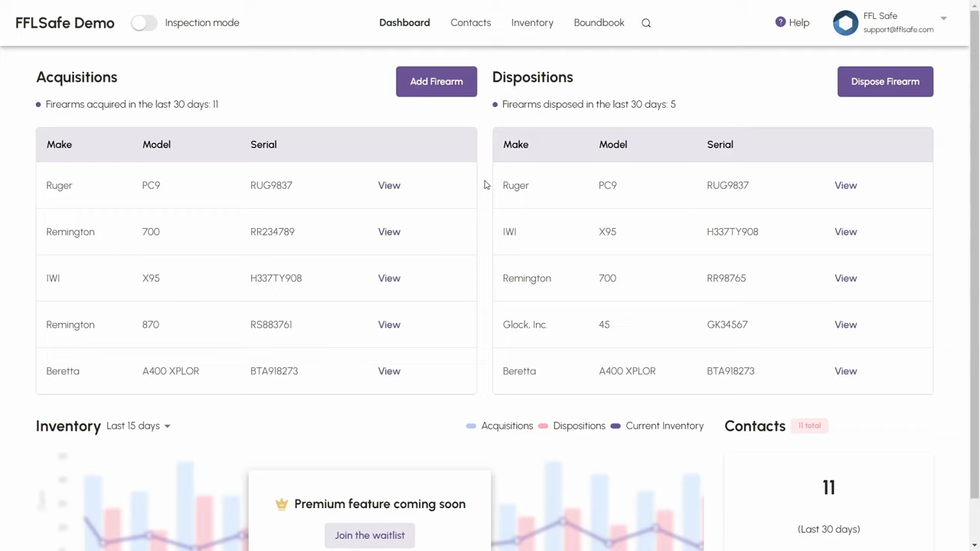The width and height of the screenshot is (980, 551).
Task: Click the Help question mark icon
Action: click(780, 21)
